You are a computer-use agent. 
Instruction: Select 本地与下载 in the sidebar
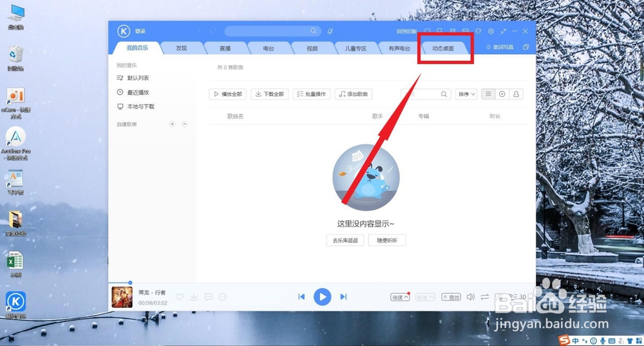coord(140,106)
